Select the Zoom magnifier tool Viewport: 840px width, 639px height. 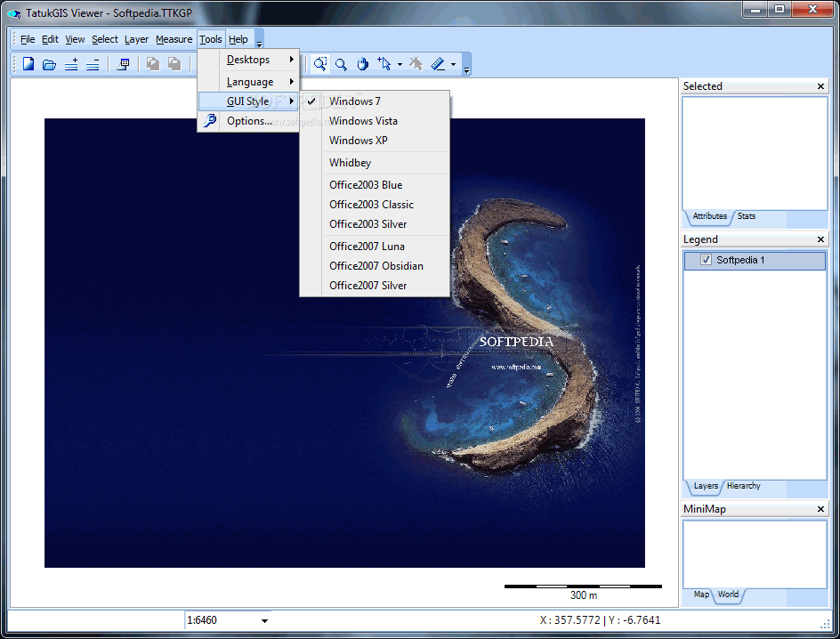[x=342, y=64]
